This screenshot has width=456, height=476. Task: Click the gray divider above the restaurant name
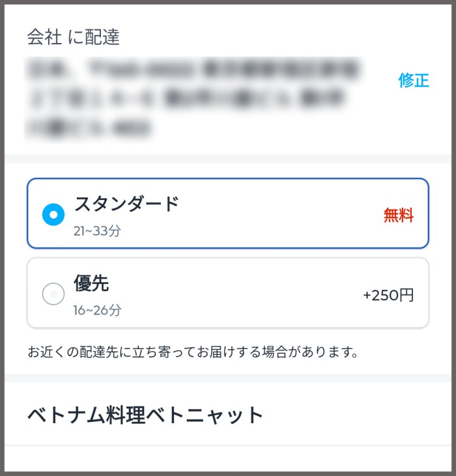228,378
